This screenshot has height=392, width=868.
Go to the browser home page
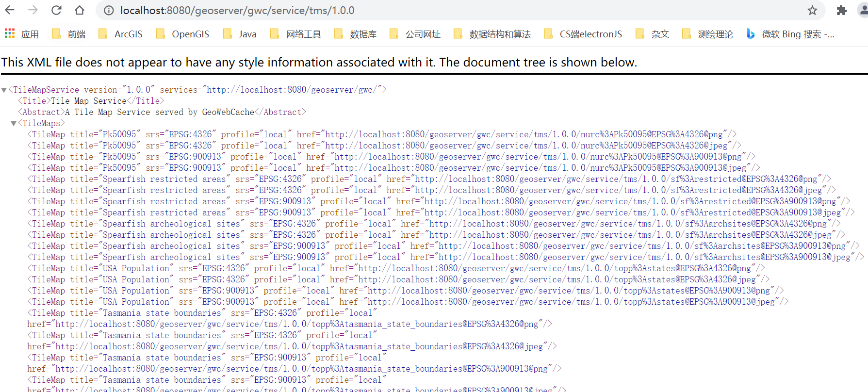(x=80, y=10)
